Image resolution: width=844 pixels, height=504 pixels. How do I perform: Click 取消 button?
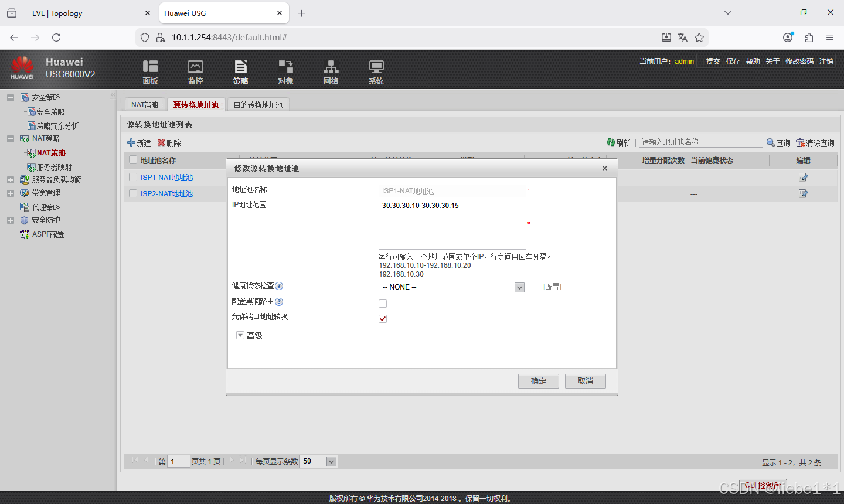tap(586, 381)
